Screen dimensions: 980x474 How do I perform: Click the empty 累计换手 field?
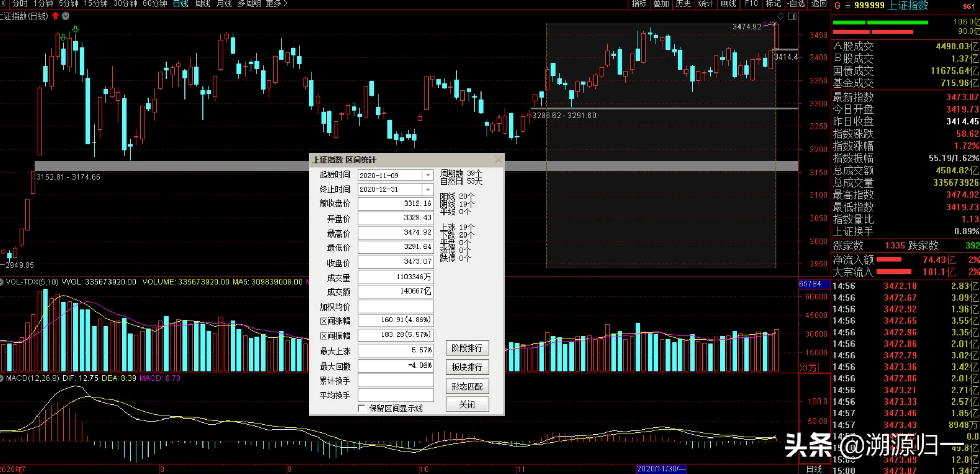[396, 380]
